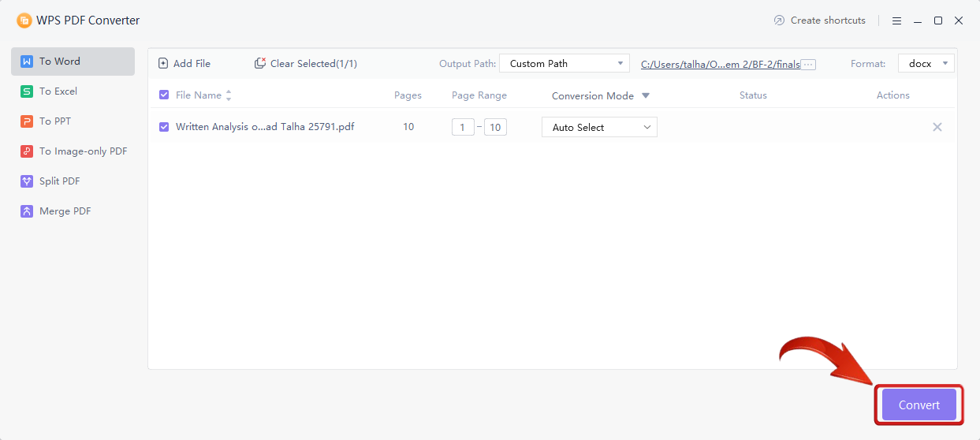Image resolution: width=980 pixels, height=440 pixels.
Task: Edit the page range end field
Action: coord(495,127)
